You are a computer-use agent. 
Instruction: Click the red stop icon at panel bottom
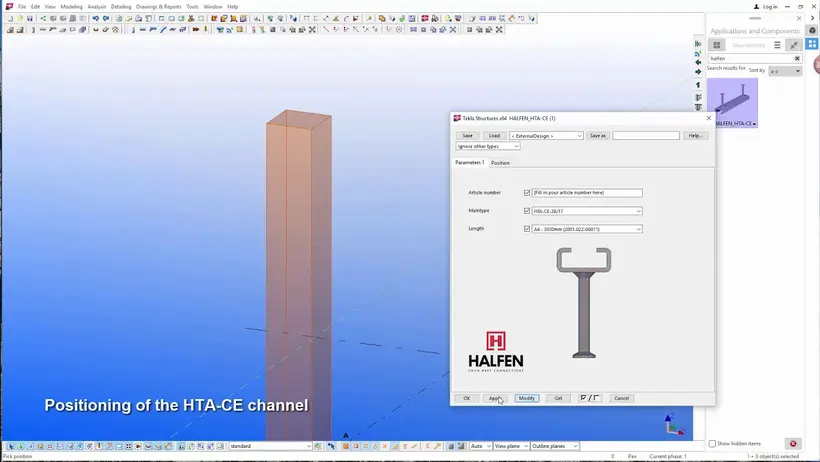click(x=793, y=444)
